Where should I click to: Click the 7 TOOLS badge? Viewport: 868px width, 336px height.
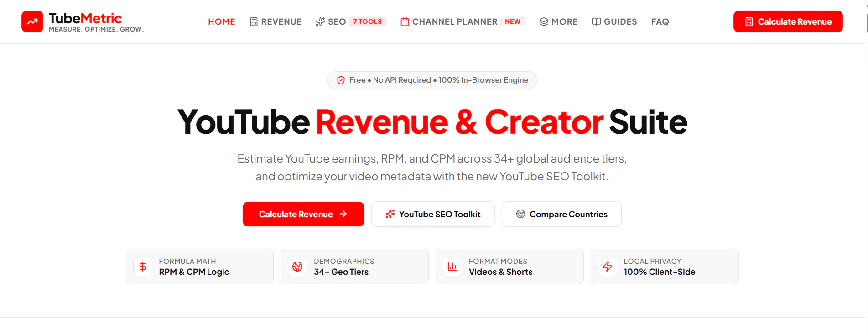[x=368, y=21]
